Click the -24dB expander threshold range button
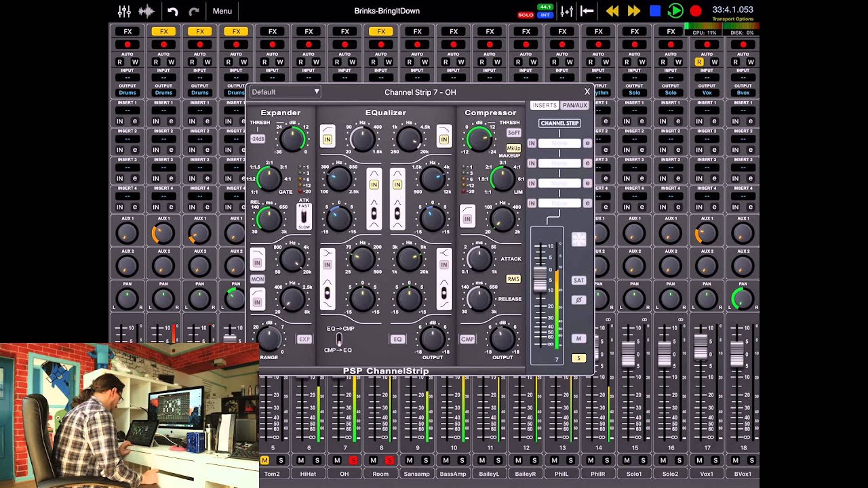This screenshot has height=488, width=868. (258, 139)
